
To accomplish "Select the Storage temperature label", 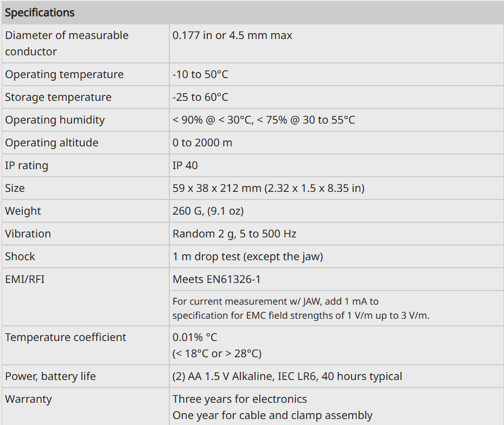I will tap(58, 98).
